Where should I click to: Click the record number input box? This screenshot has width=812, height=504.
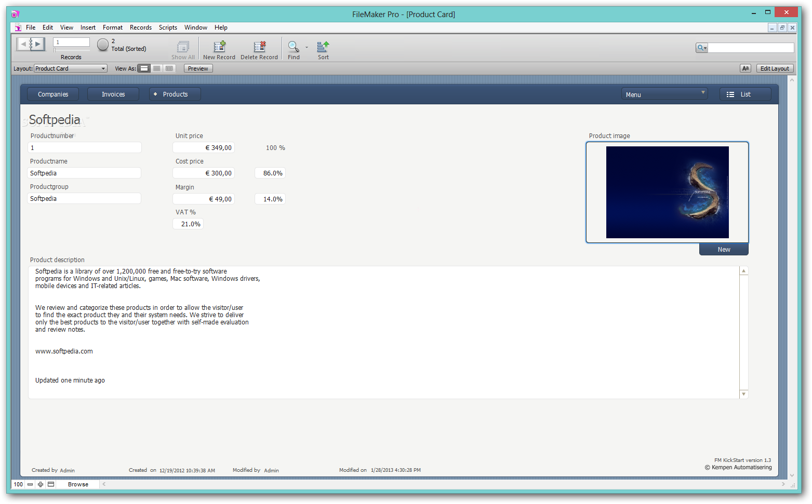point(72,42)
